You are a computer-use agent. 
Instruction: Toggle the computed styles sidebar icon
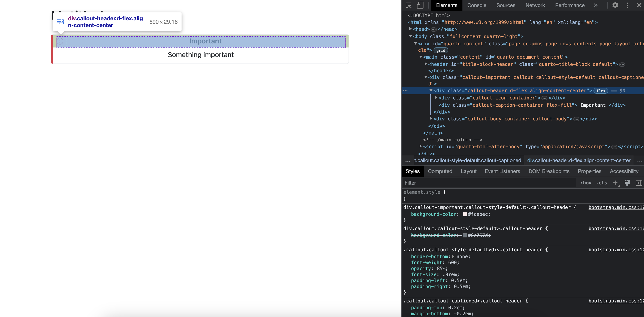coord(639,183)
